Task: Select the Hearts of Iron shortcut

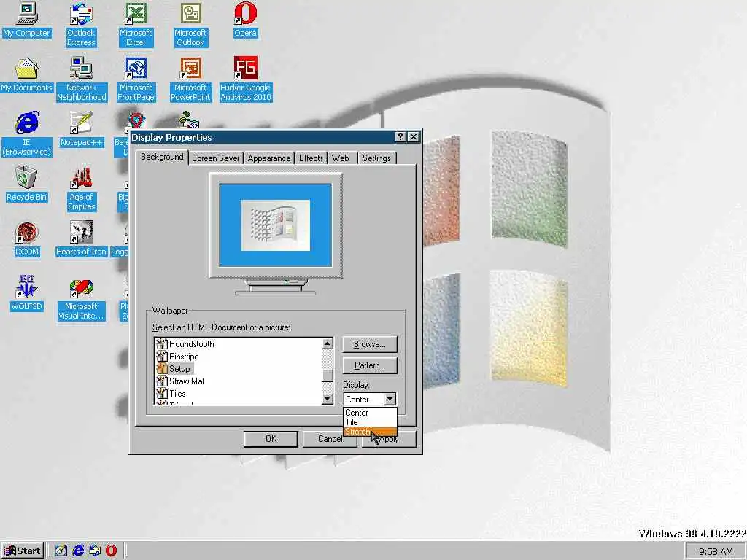Action: [81, 239]
